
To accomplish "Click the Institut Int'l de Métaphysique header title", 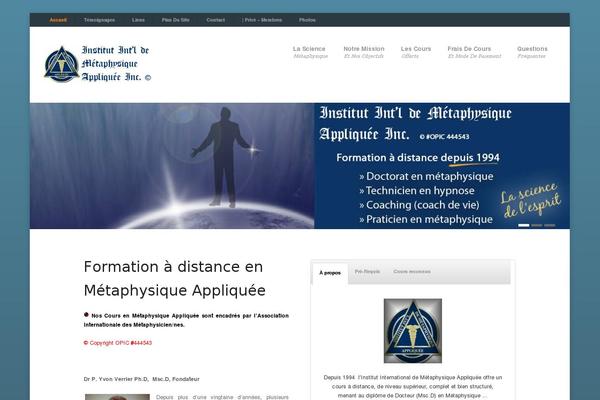I will (116, 64).
